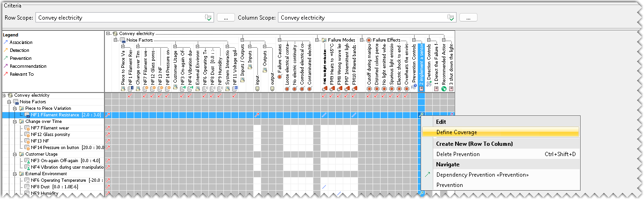644x200 pixels.
Task: Collapse the Noise Factors row node
Action: coord(9,102)
